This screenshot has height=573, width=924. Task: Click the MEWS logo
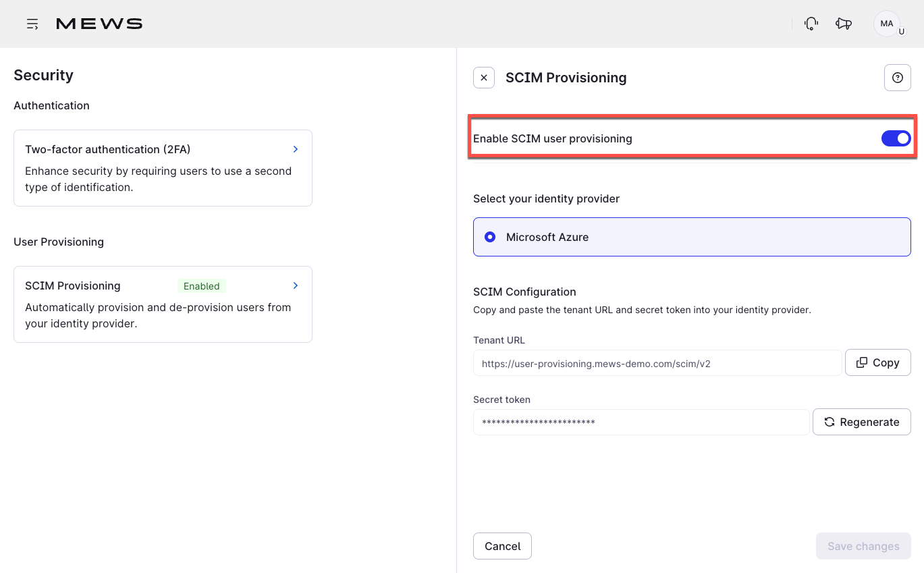pos(99,23)
